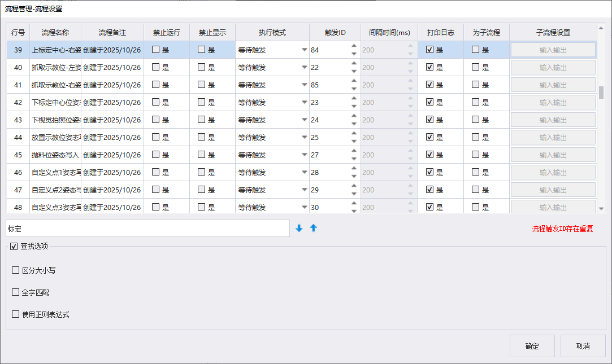Screen dimensions: 612x364
Task: Click 触发ID column header
Action: [335, 32]
